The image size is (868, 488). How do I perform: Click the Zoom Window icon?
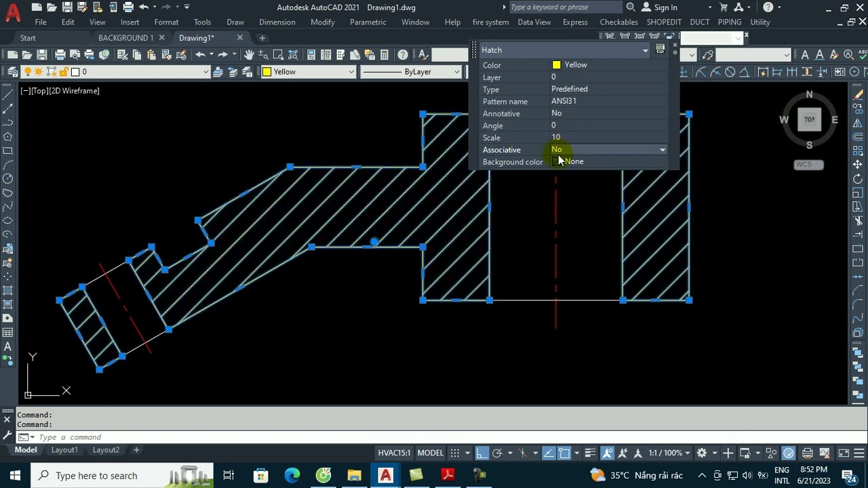[279, 55]
